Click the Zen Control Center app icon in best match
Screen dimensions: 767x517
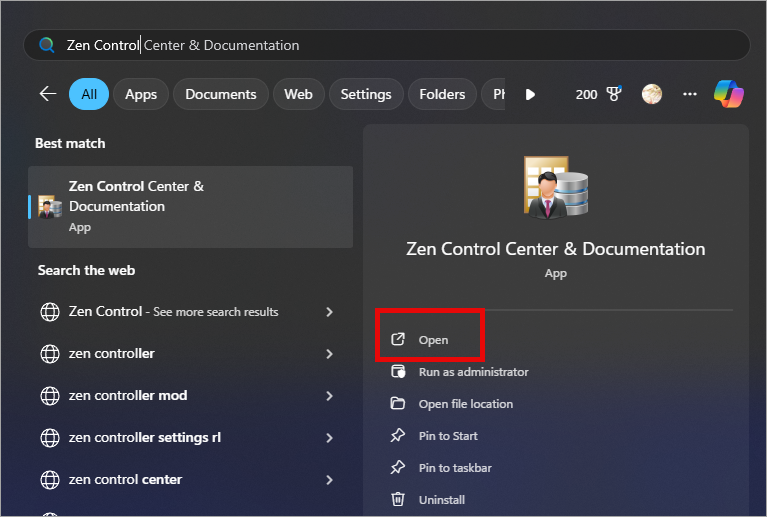(x=50, y=206)
